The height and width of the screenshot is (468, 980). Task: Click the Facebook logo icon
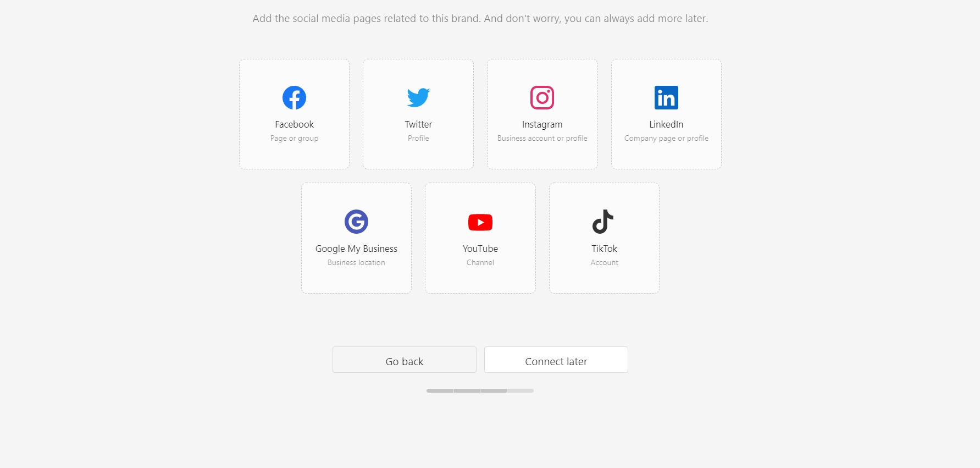[x=294, y=98]
